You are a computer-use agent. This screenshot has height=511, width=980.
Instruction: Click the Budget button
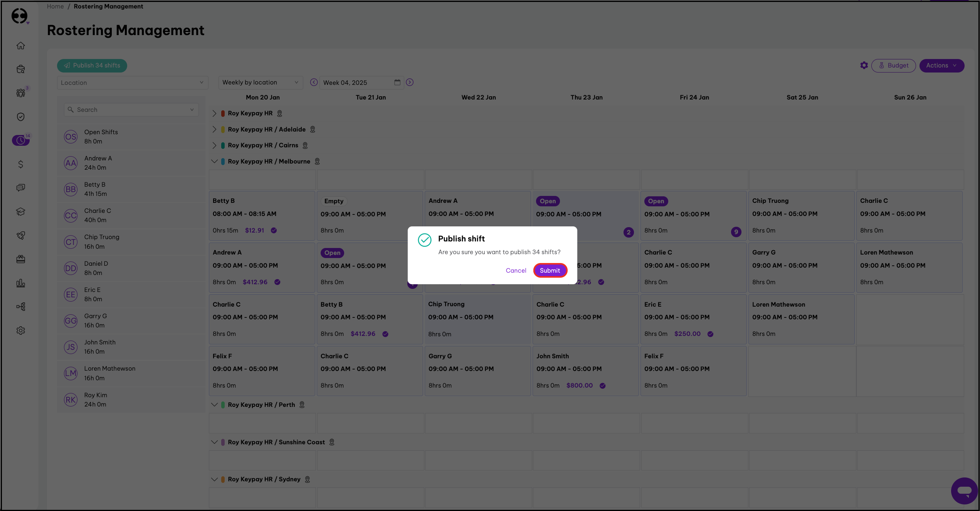coord(893,66)
